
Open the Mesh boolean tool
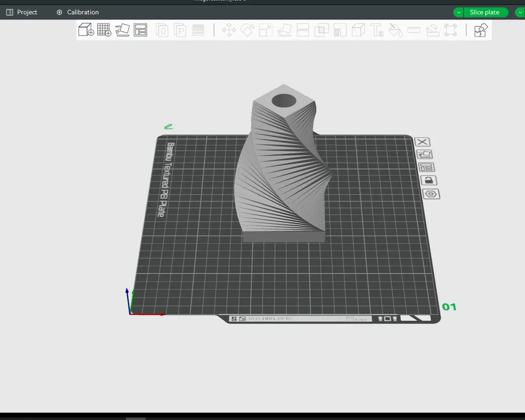click(321, 30)
